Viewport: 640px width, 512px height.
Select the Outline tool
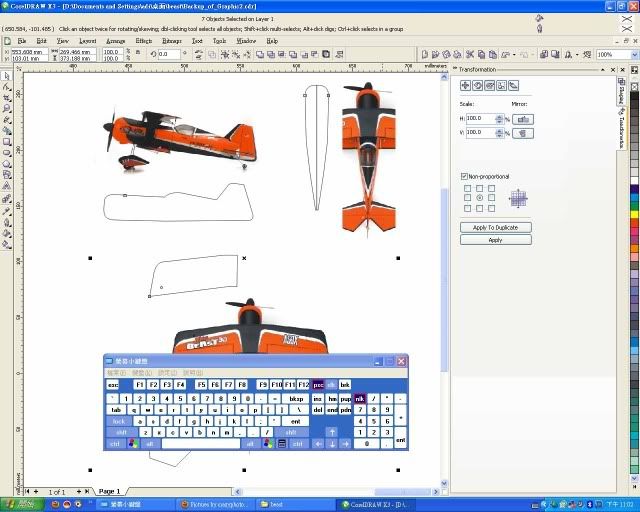pos(7,223)
